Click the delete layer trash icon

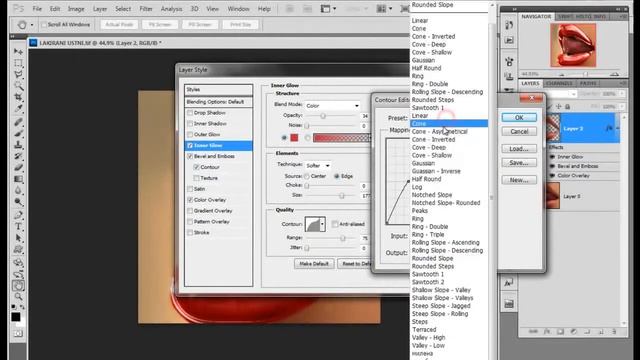coord(614,332)
